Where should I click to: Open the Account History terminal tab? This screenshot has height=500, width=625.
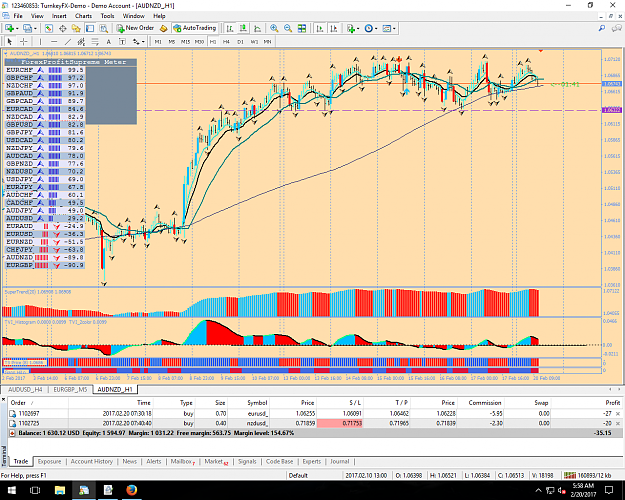click(92, 461)
